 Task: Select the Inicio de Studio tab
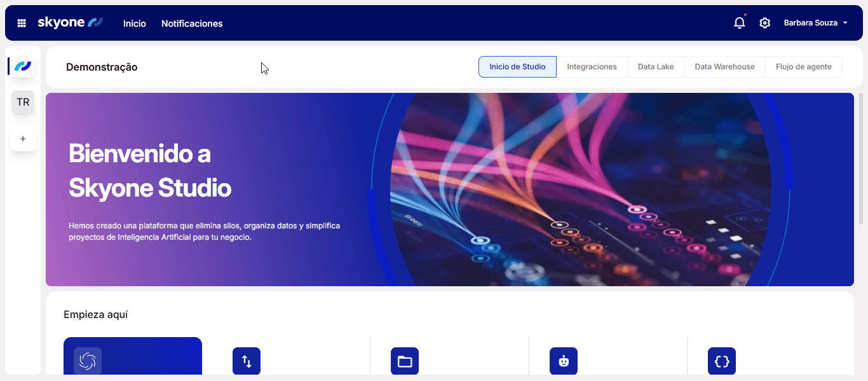517,67
